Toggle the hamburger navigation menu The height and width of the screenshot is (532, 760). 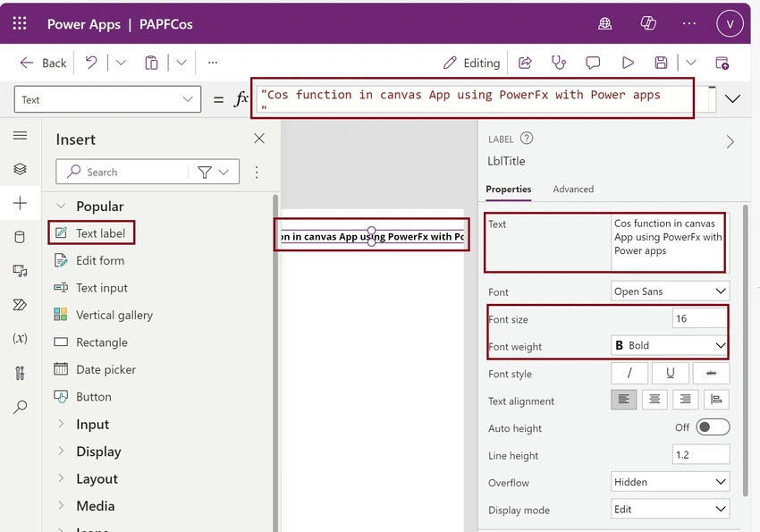tap(20, 135)
